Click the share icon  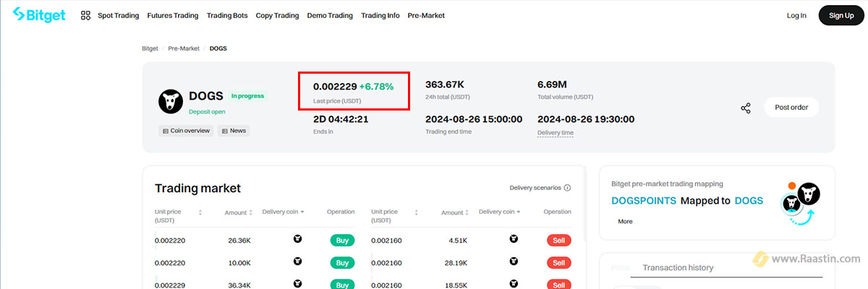pos(746,108)
